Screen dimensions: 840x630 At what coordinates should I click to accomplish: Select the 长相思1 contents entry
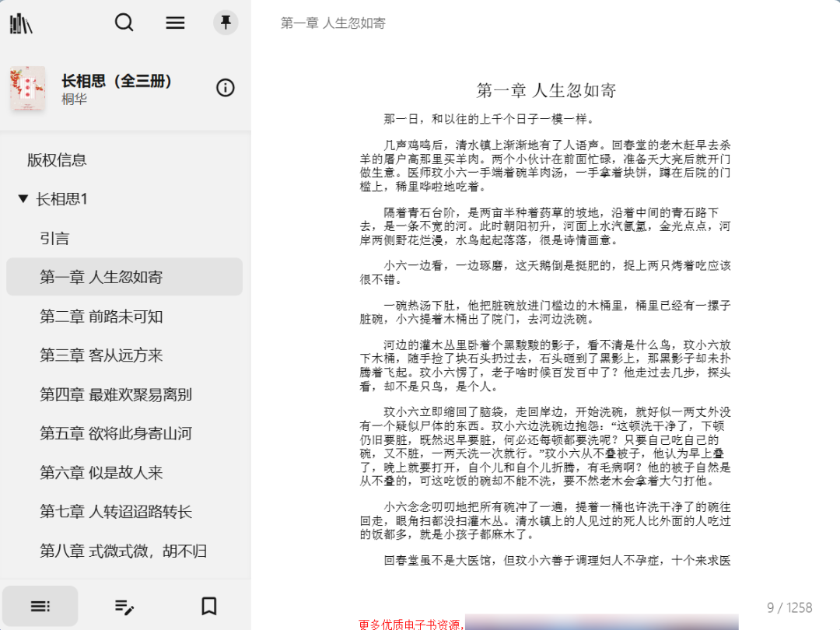point(61,199)
